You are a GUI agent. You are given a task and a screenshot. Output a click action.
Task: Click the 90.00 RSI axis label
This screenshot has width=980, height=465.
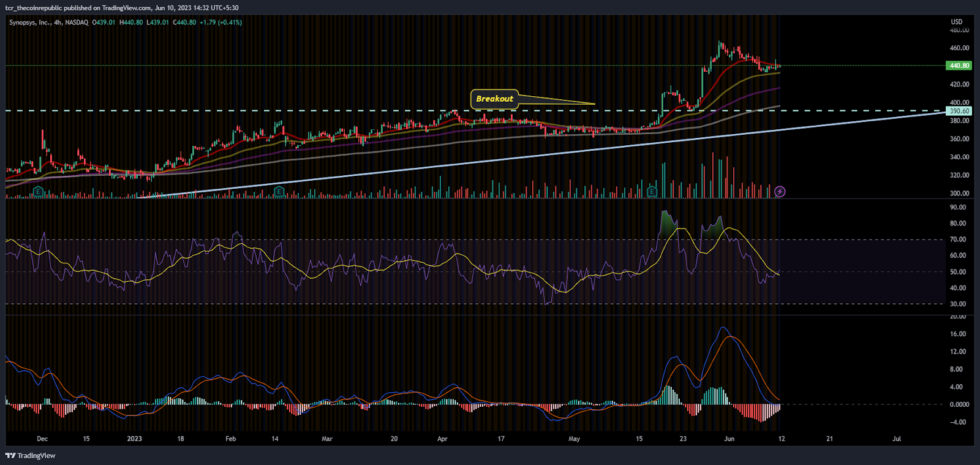point(958,207)
